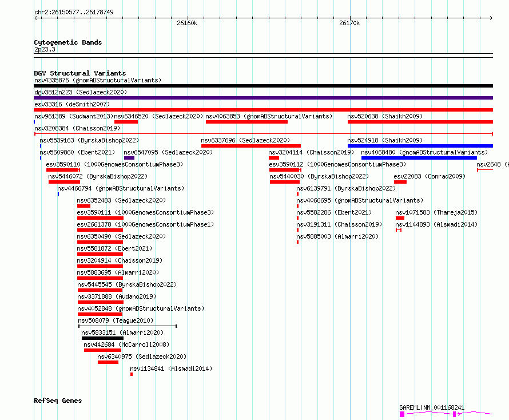Open esv3590110 1000Genomes Phase3 label
The image size is (509, 420).
tap(114, 164)
